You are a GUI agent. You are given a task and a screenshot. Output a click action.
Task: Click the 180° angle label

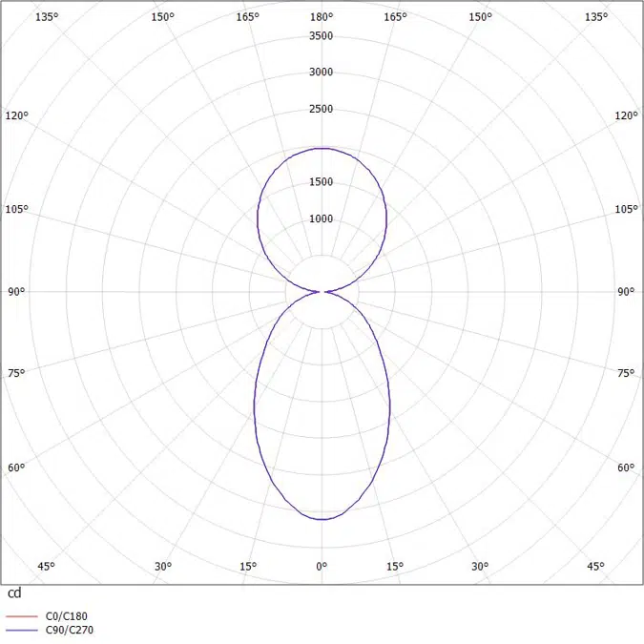pyautogui.click(x=322, y=17)
